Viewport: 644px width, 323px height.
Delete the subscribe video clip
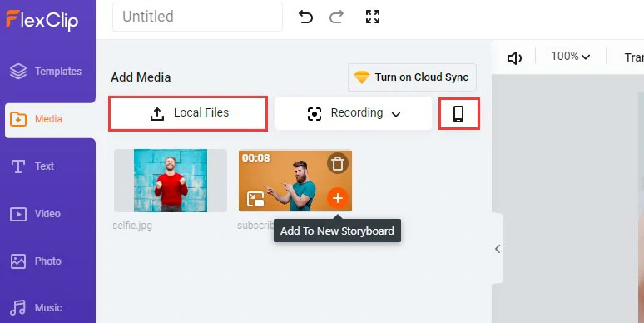pos(338,163)
